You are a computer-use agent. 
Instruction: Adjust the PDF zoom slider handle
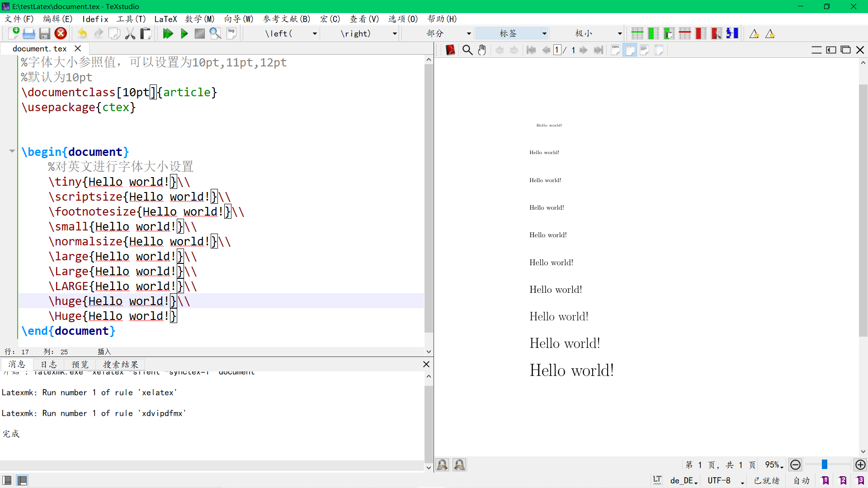point(825,465)
